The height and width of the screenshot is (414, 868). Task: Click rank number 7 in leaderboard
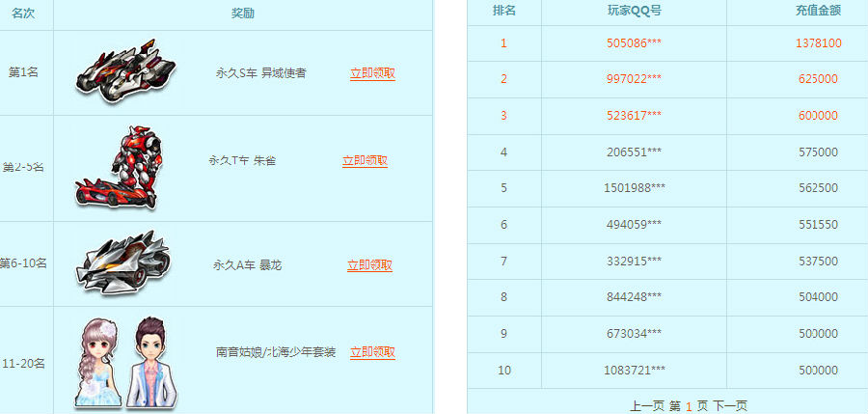(x=503, y=261)
